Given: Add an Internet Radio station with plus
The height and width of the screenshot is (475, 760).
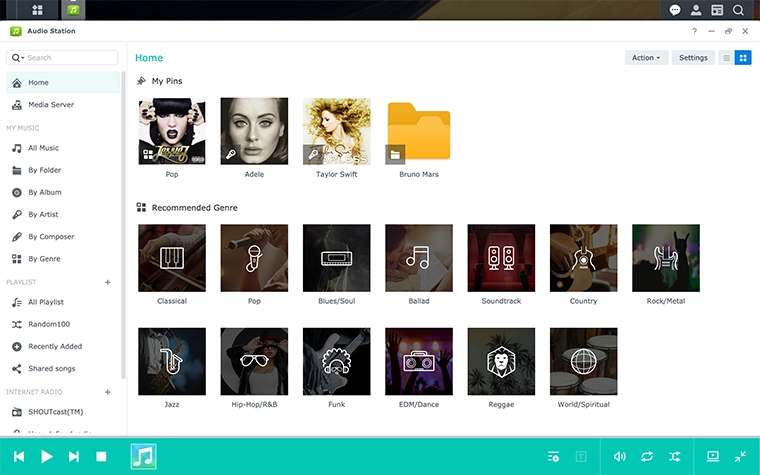Looking at the screenshot, I should pyautogui.click(x=108, y=392).
